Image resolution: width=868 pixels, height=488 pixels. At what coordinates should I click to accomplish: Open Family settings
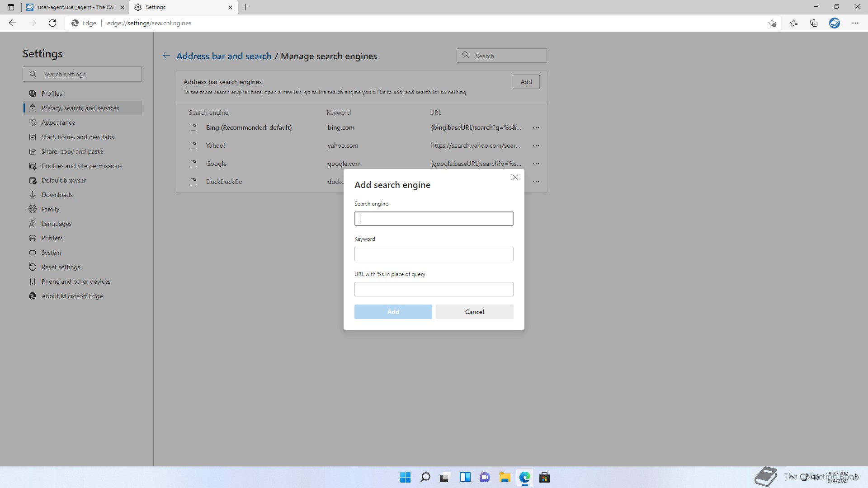pos(82,209)
